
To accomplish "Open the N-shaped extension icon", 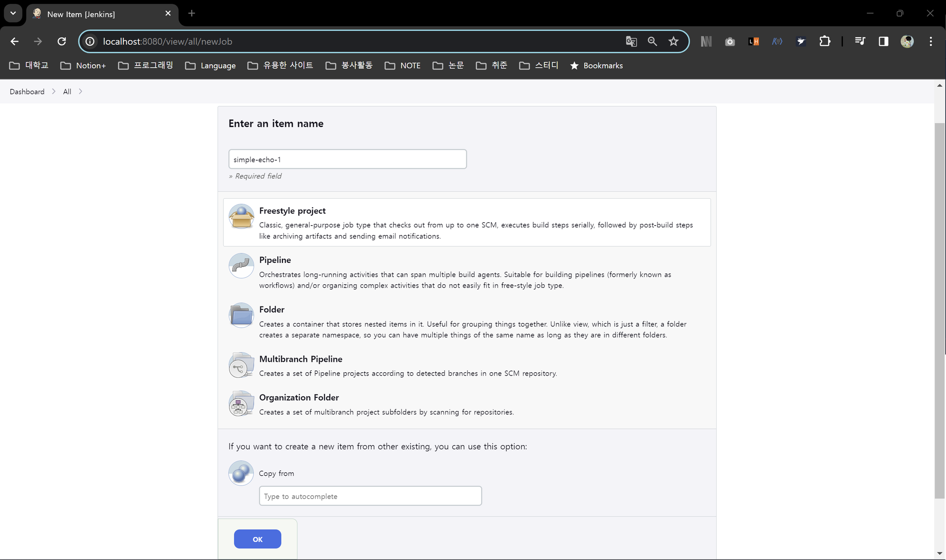I will tap(706, 42).
